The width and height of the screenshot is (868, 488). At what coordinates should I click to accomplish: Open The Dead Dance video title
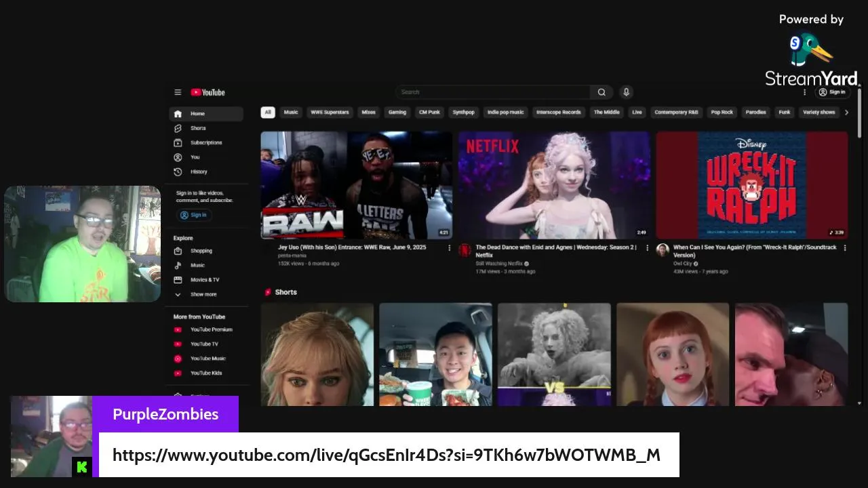click(x=556, y=251)
